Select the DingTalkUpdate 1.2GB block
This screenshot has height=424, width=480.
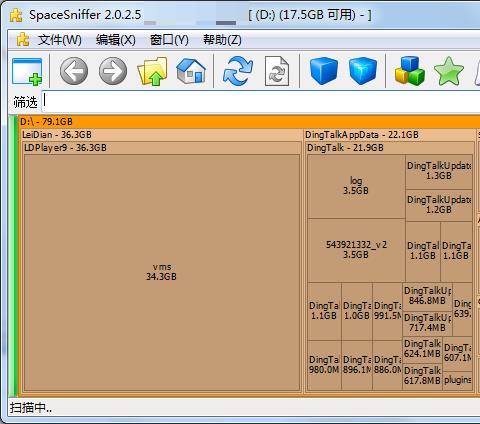439,205
